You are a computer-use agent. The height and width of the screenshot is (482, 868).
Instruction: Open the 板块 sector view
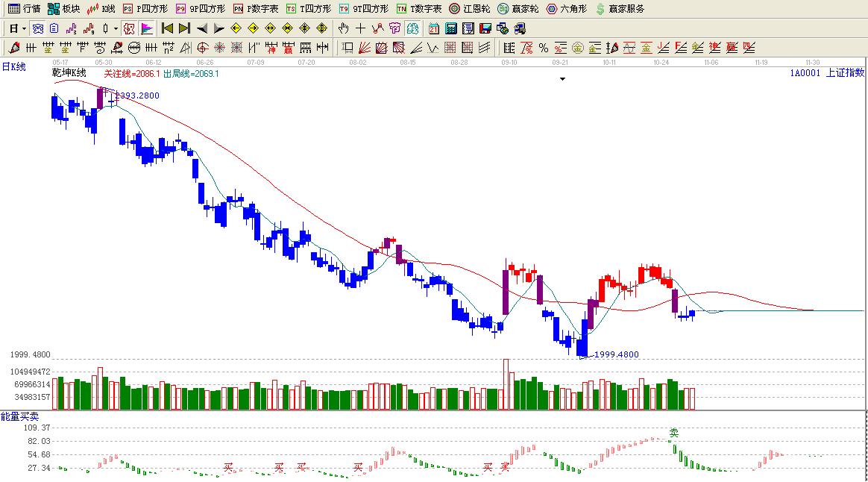pyautogui.click(x=63, y=9)
